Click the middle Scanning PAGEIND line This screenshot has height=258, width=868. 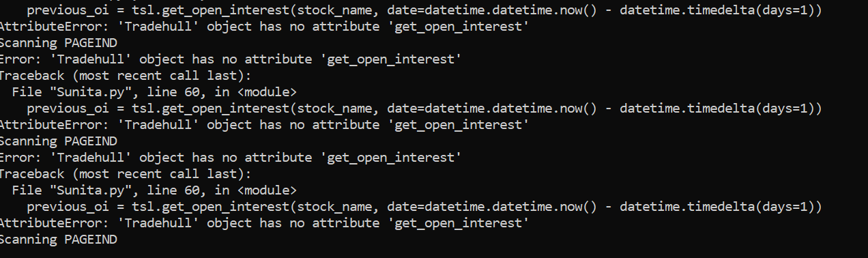coord(57,141)
